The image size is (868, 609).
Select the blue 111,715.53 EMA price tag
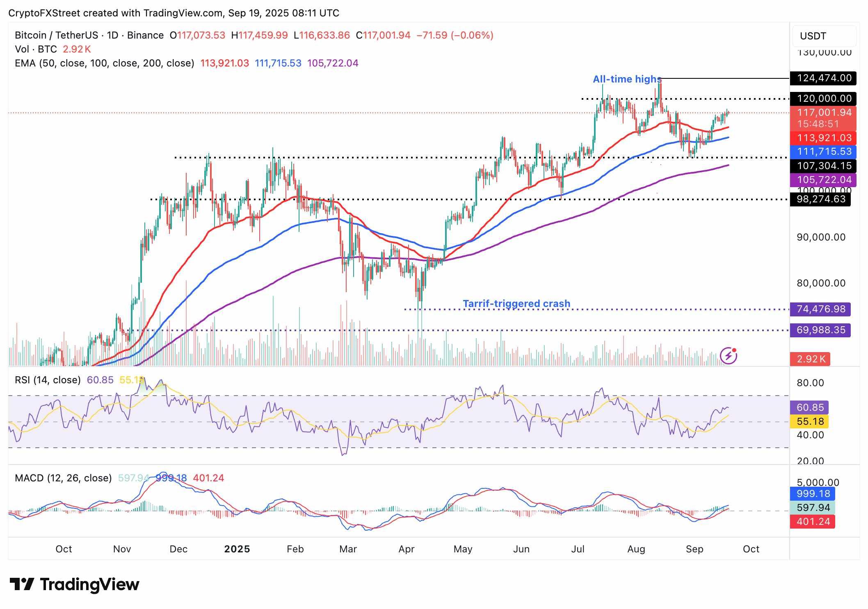coord(823,152)
